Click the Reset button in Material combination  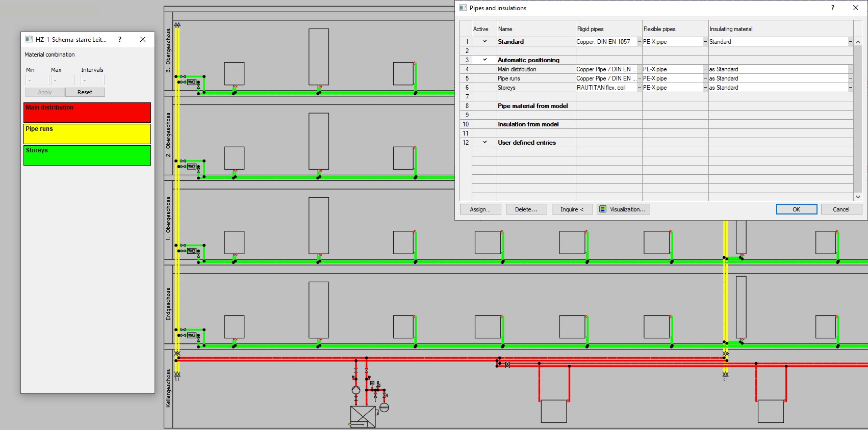pyautogui.click(x=85, y=92)
